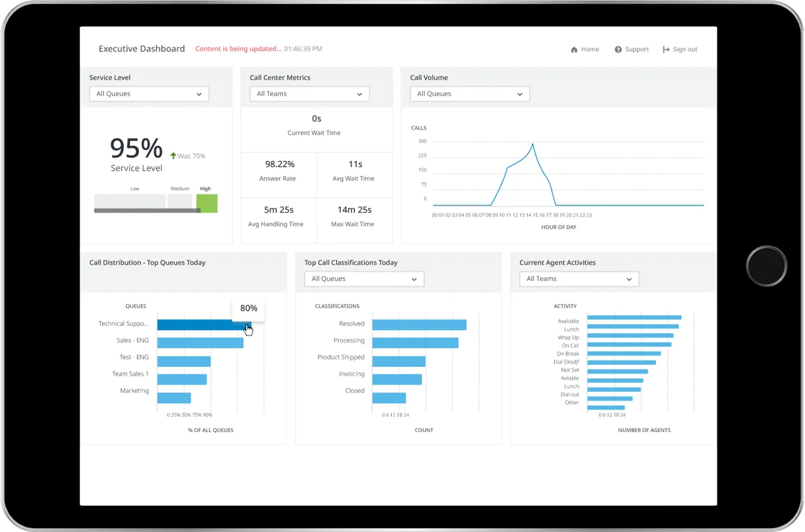Screen dimensions: 805x532
Task: Open the All Teams dropdown in Call Center Metrics
Action: 309,94
